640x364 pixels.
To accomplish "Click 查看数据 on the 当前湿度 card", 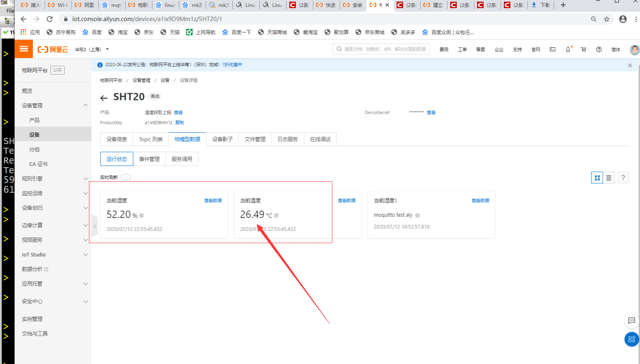I will coord(213,200).
